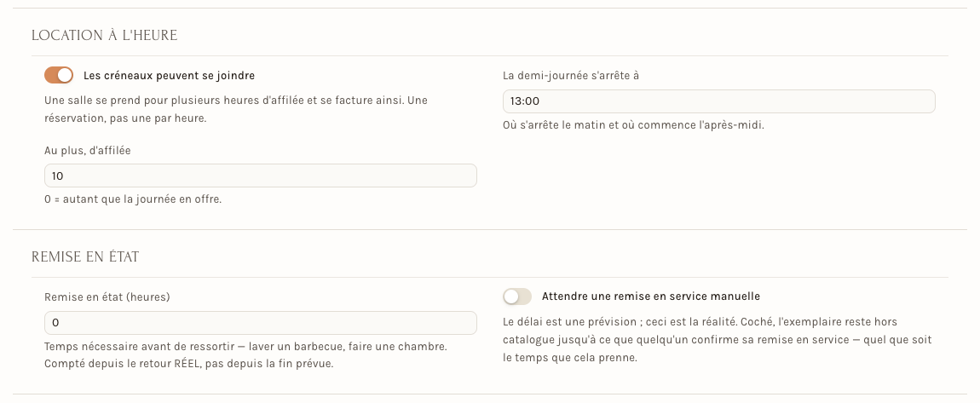The height and width of the screenshot is (403, 980).
Task: Focus the 'Remise en état (heures)' input
Action: pos(261,322)
